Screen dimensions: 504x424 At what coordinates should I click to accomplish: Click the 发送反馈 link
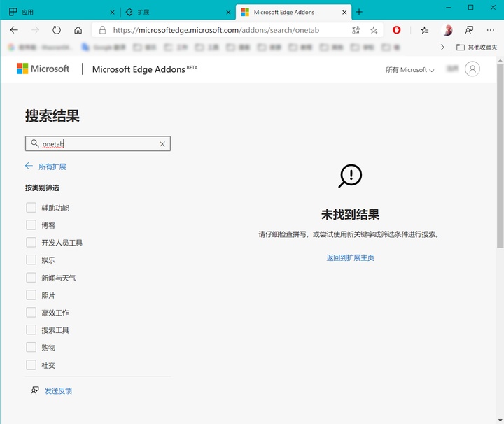point(58,391)
